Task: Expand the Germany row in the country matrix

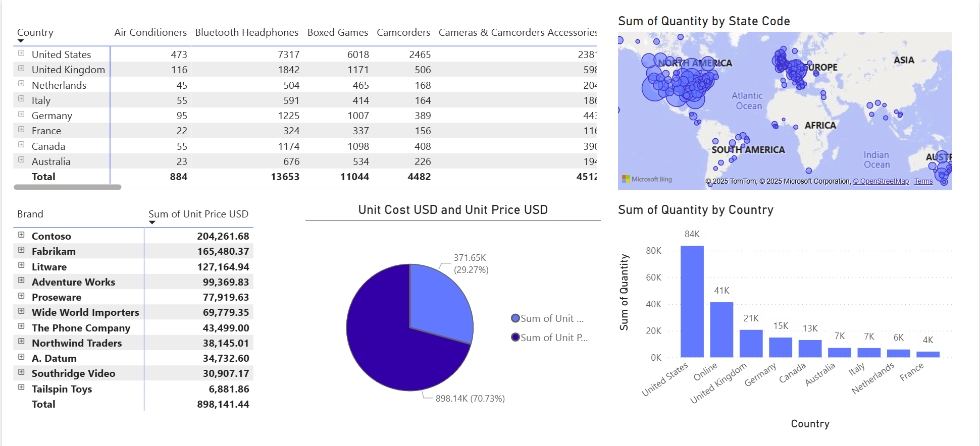Action: coord(21,115)
